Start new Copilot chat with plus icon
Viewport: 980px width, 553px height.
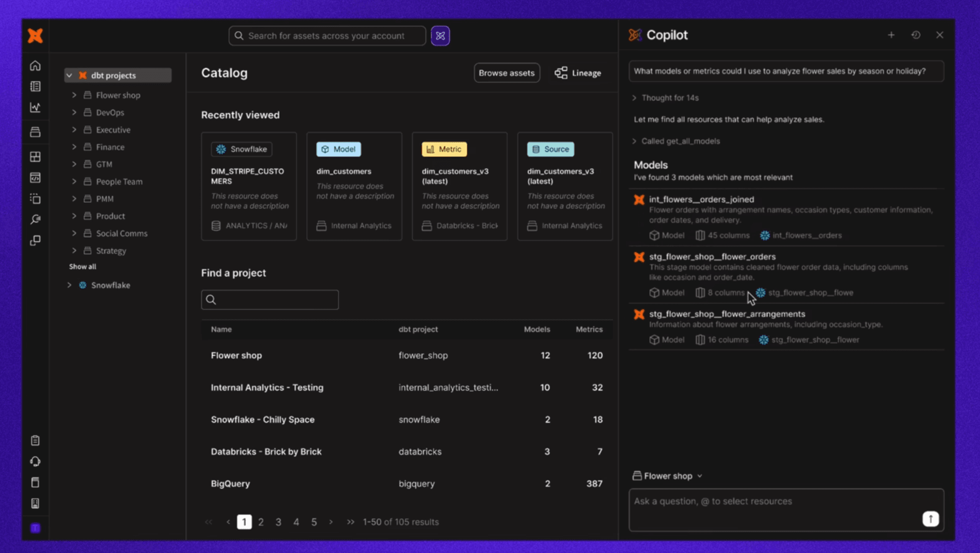tap(891, 35)
